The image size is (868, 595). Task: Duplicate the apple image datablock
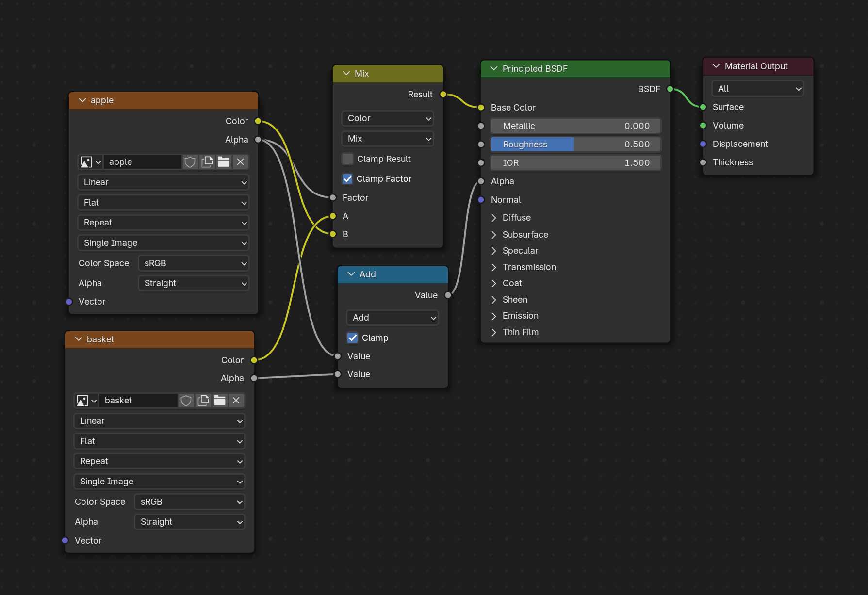(207, 162)
